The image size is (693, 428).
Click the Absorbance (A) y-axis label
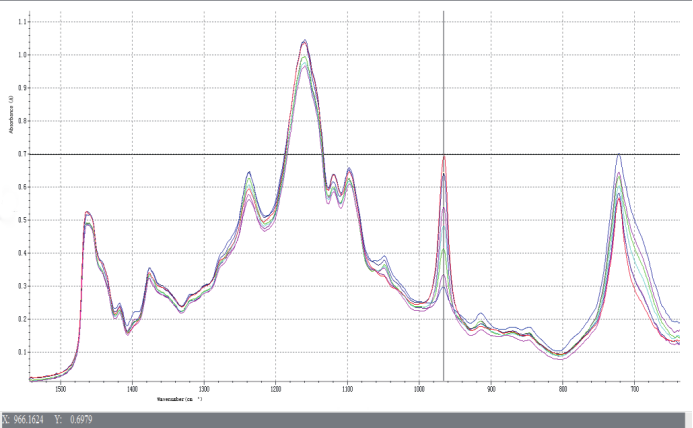tap(11, 115)
